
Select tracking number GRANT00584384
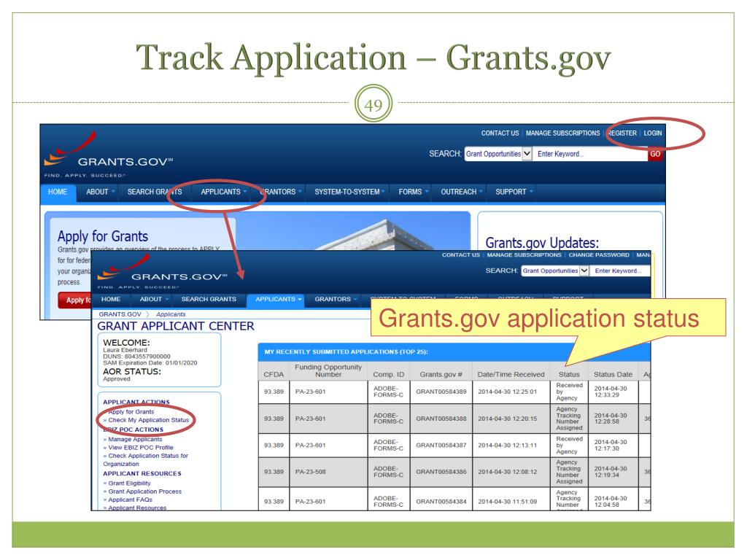tap(441, 502)
